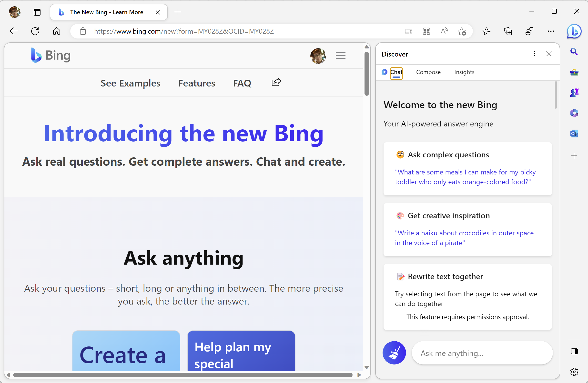Open the Tools briefcase sidebar icon
Viewport: 588px width, 383px height.
coord(574,72)
